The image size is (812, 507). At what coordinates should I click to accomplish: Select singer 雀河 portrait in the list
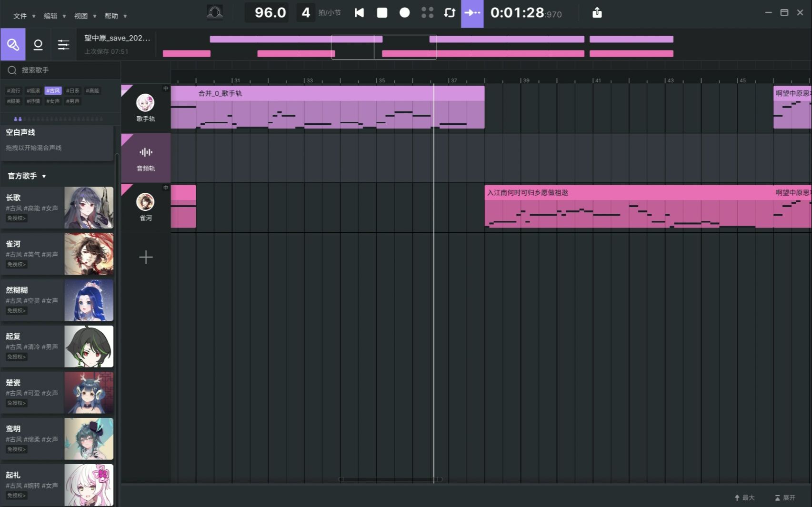89,254
